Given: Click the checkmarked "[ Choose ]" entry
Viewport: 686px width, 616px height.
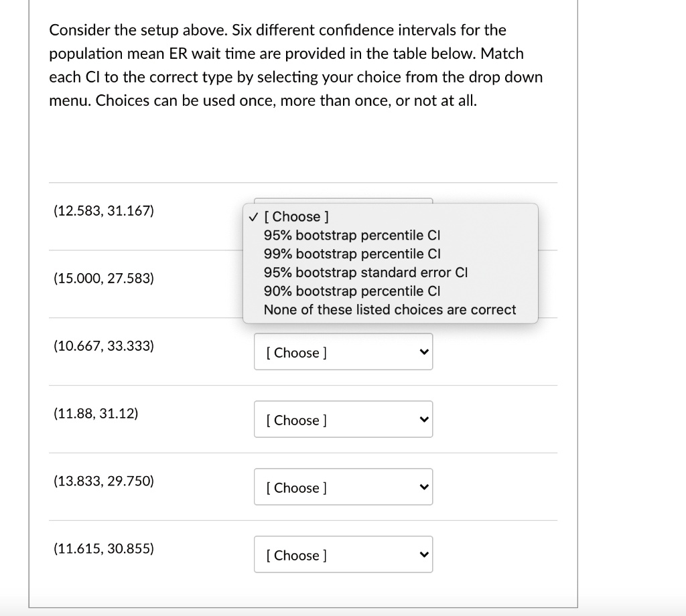Looking at the screenshot, I should coord(296,216).
